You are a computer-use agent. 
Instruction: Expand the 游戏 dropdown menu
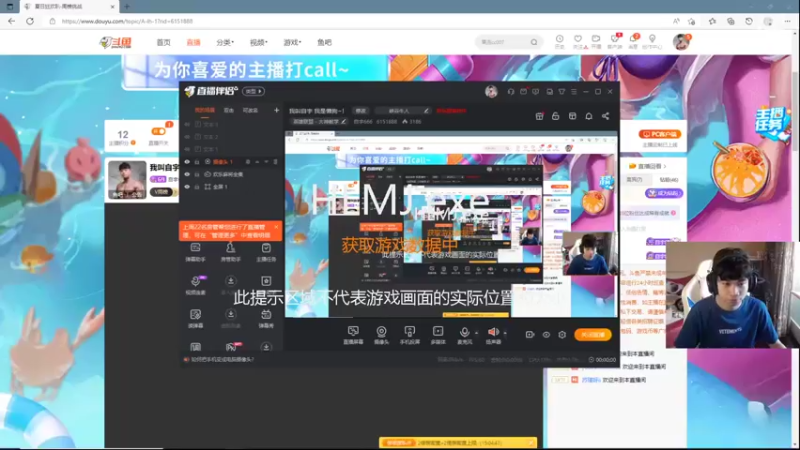click(x=292, y=42)
